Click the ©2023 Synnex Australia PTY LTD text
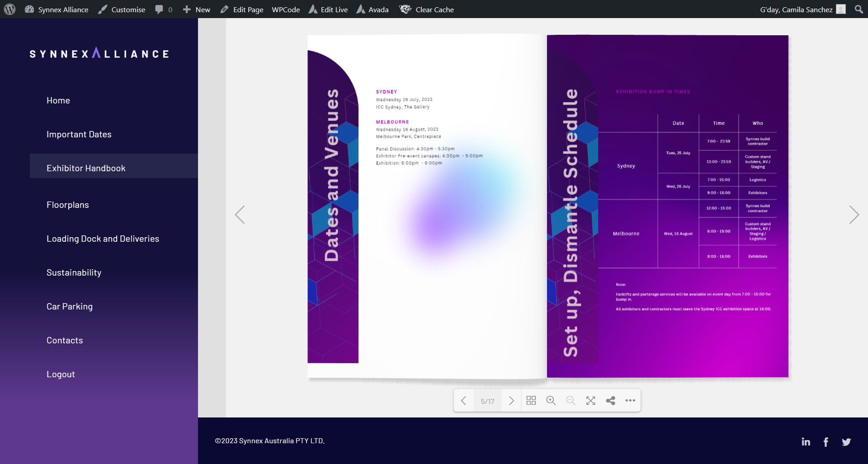 (x=270, y=441)
